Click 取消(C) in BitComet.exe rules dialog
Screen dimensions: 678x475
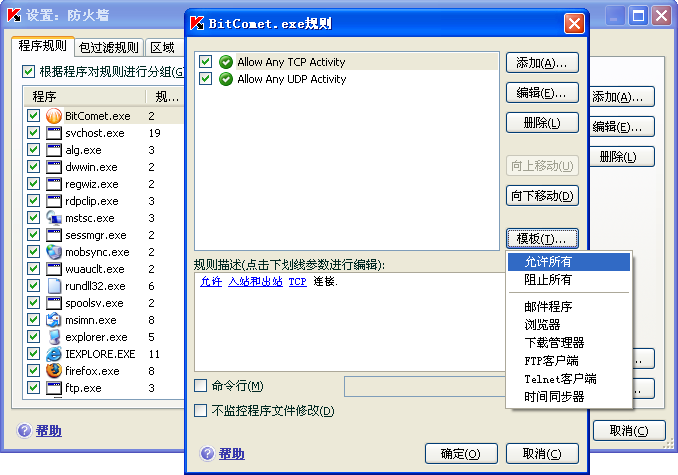point(542,454)
